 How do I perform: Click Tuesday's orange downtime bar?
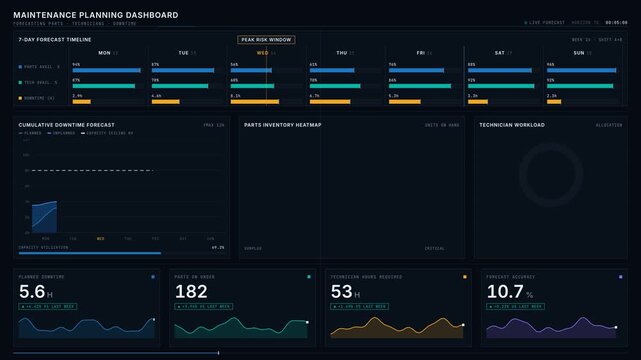point(166,102)
